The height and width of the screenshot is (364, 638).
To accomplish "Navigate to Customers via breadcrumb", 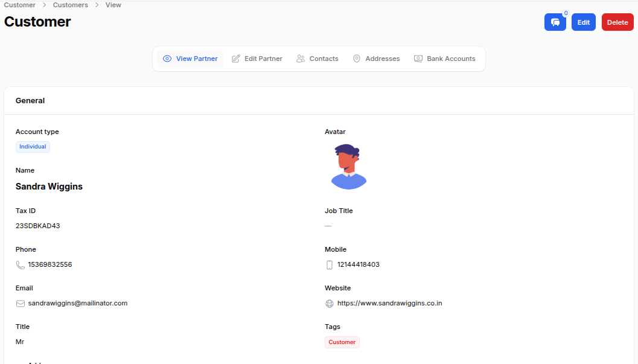I will (70, 5).
